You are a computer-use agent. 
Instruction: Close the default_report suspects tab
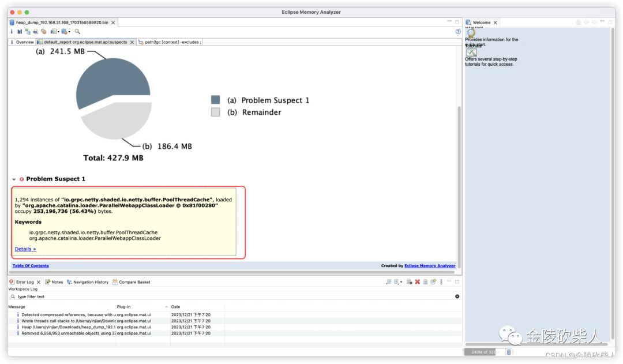(132, 42)
